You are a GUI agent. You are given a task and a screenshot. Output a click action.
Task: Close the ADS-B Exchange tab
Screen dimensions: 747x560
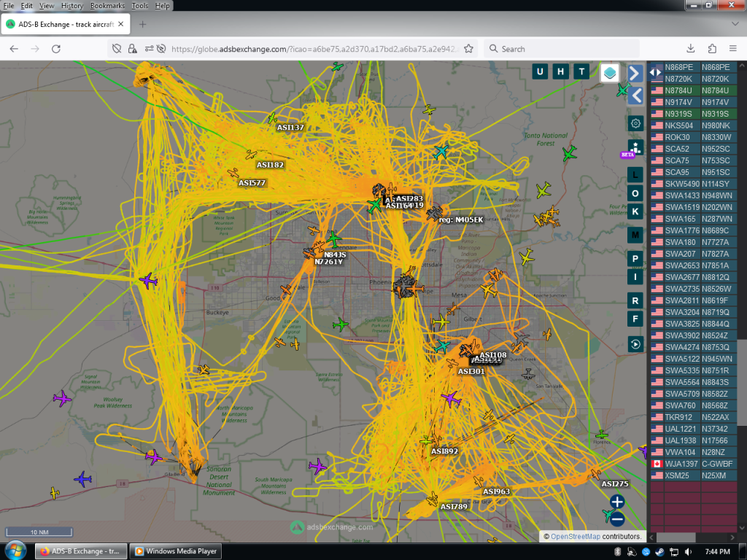pos(121,24)
